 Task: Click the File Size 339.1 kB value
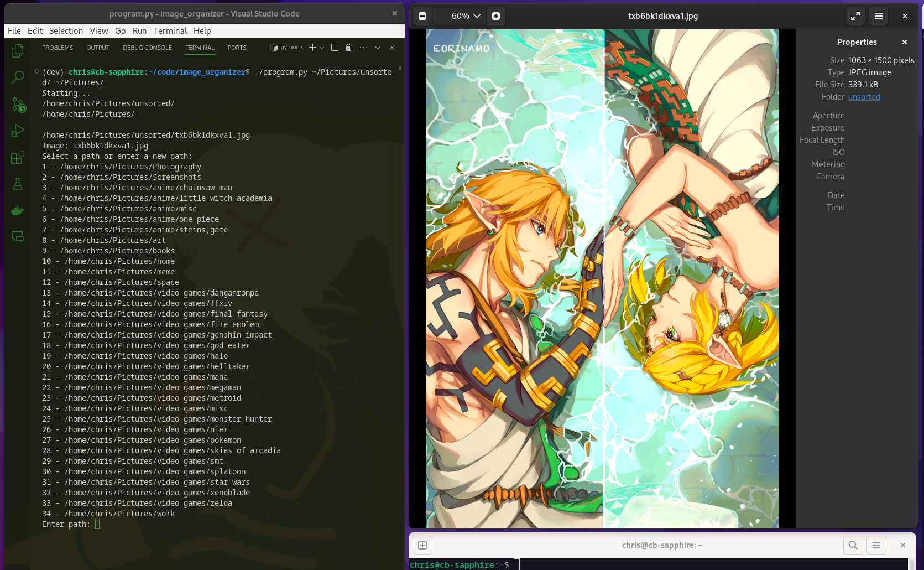(863, 85)
